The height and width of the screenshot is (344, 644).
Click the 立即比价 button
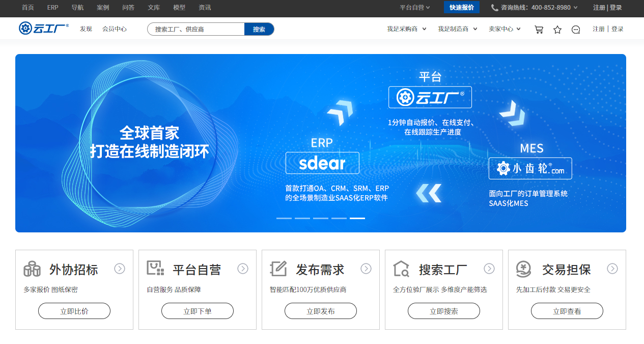74,311
